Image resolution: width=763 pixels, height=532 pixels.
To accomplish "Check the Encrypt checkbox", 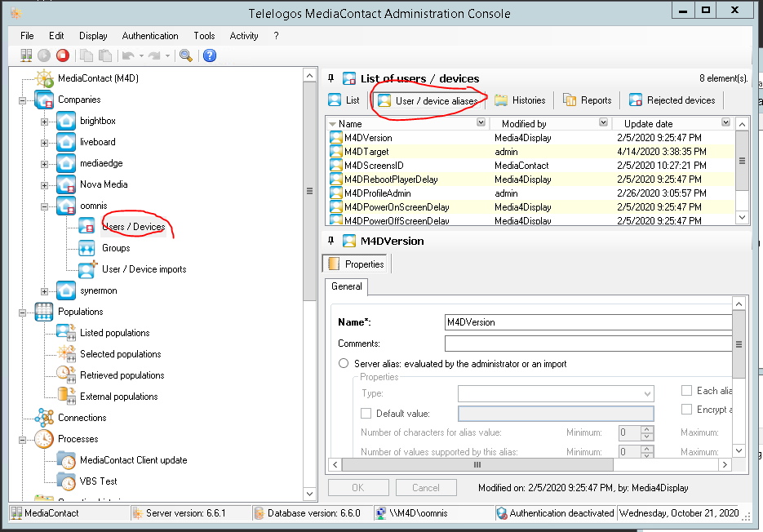I will 686,410.
